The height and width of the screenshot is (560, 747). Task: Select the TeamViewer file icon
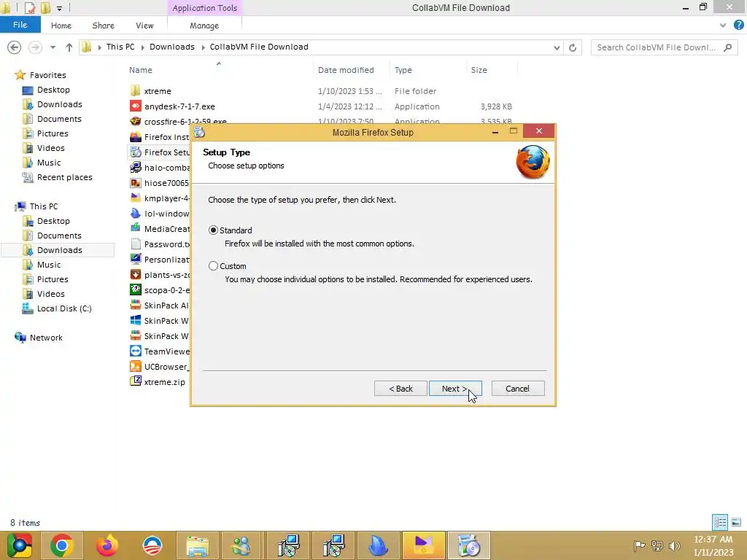[135, 351]
